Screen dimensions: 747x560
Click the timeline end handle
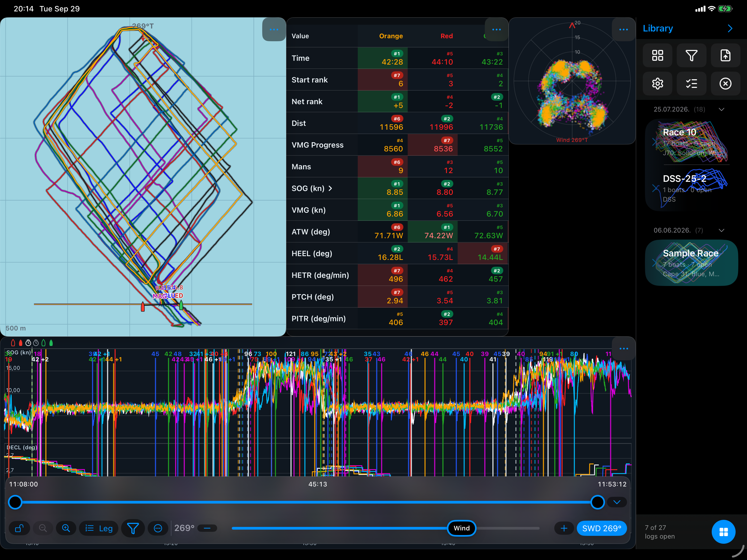[597, 502]
